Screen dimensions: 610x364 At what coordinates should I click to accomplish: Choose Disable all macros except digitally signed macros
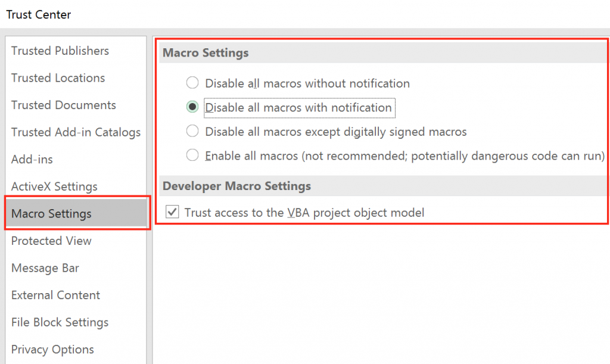(192, 131)
